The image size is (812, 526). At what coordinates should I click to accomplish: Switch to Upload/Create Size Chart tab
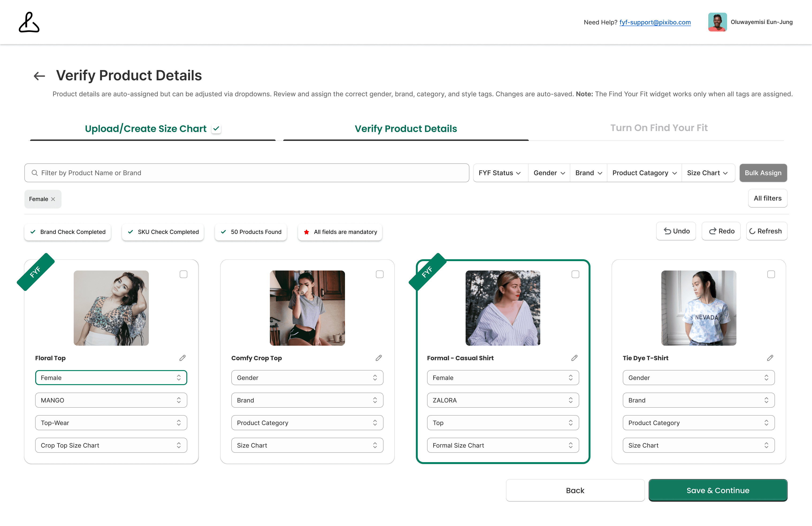click(146, 129)
